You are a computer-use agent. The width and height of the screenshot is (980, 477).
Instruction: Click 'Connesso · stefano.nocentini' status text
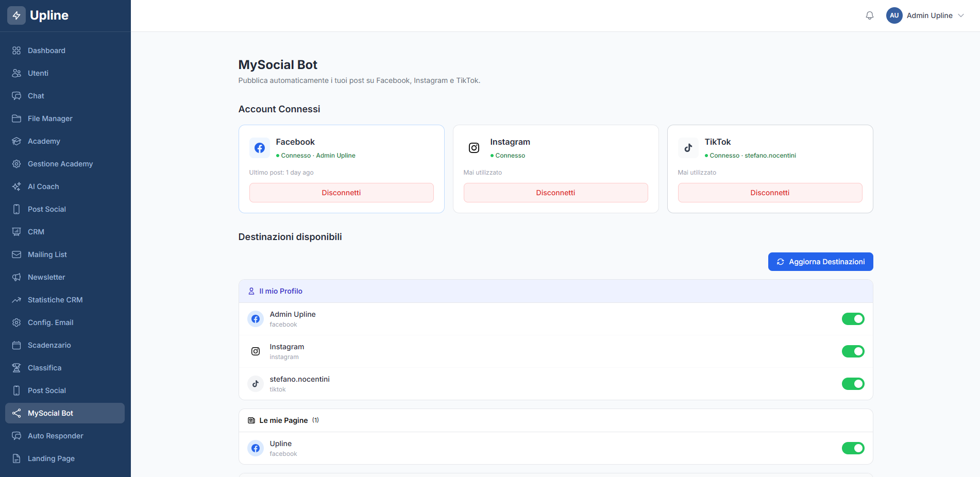[x=753, y=156]
